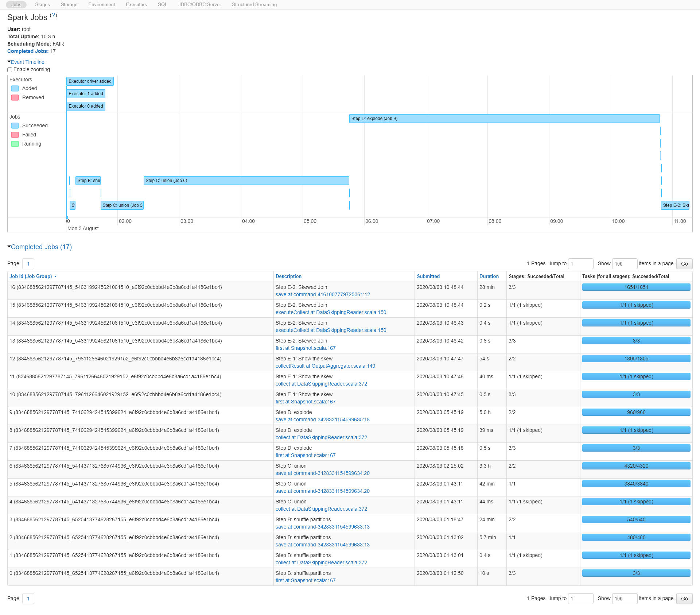Image resolution: width=700 pixels, height=615 pixels.
Task: Click the bottom Jump to page input
Action: point(581,599)
